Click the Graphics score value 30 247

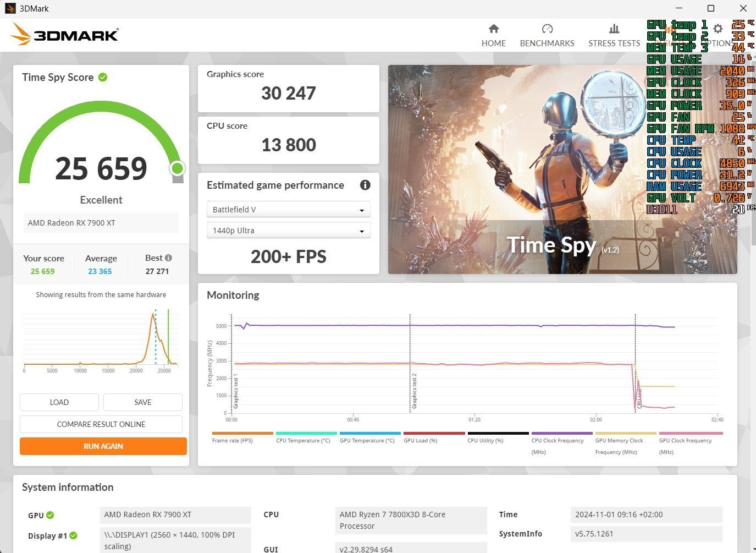point(288,94)
